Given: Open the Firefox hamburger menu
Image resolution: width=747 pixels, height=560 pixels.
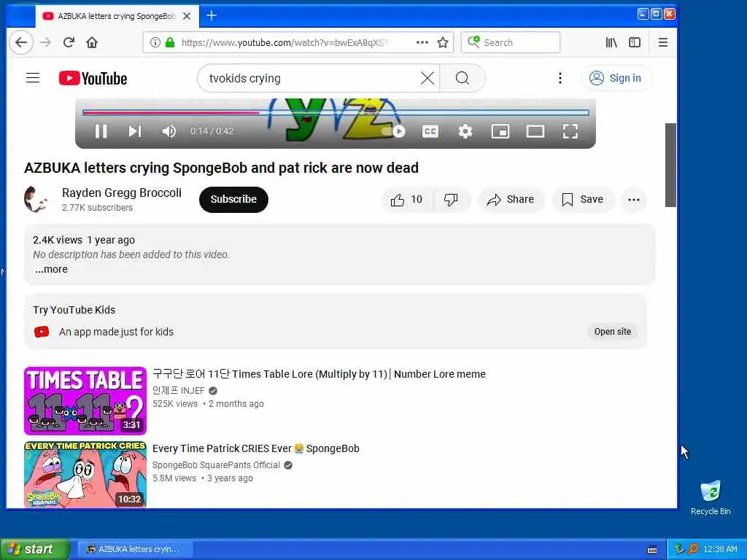Looking at the screenshot, I should 662,42.
